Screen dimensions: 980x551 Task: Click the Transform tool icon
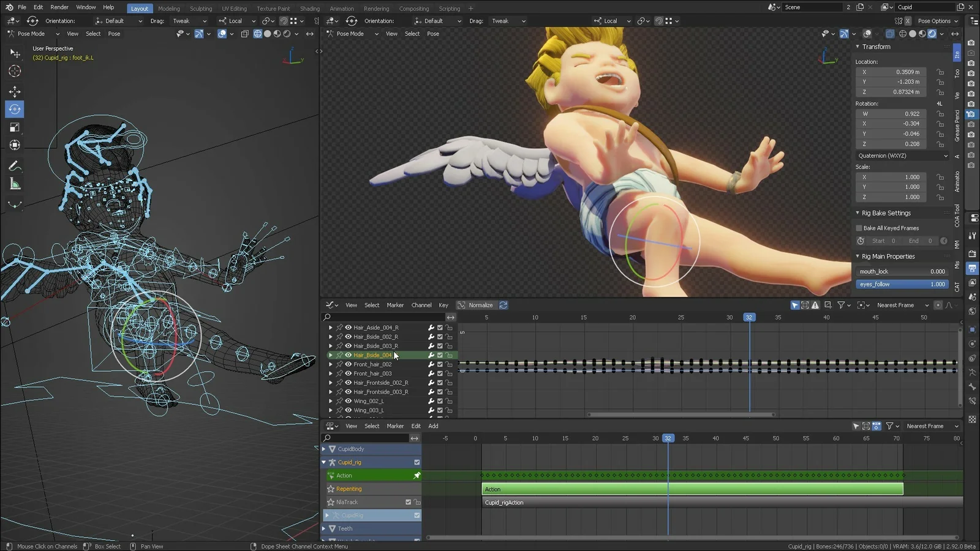pyautogui.click(x=15, y=145)
